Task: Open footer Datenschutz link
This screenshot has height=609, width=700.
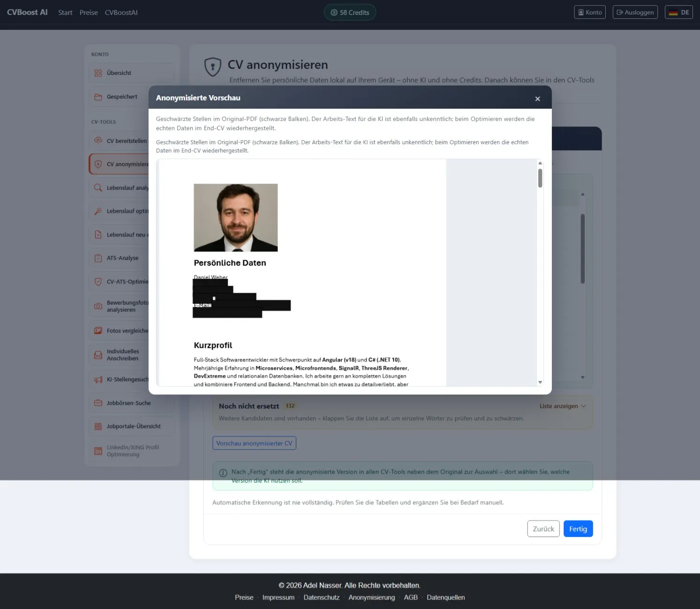Action: tap(321, 597)
